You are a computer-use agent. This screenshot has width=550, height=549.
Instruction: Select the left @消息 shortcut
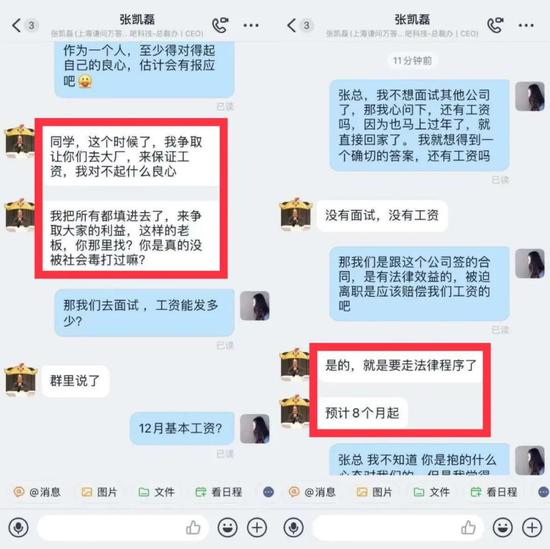(37, 492)
